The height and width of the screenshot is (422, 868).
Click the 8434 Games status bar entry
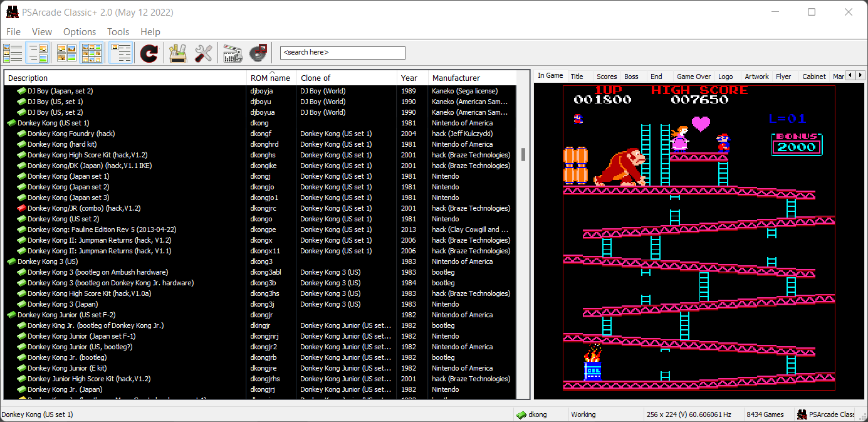765,414
